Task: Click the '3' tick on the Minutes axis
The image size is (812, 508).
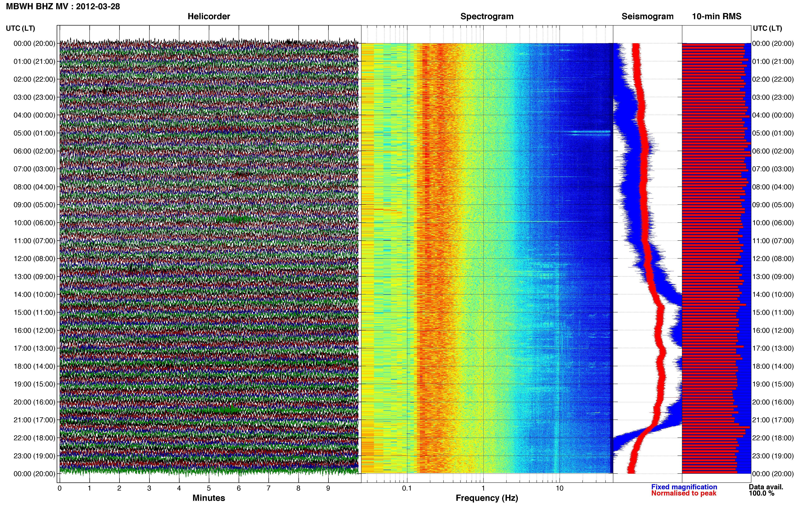Action: pyautogui.click(x=149, y=488)
